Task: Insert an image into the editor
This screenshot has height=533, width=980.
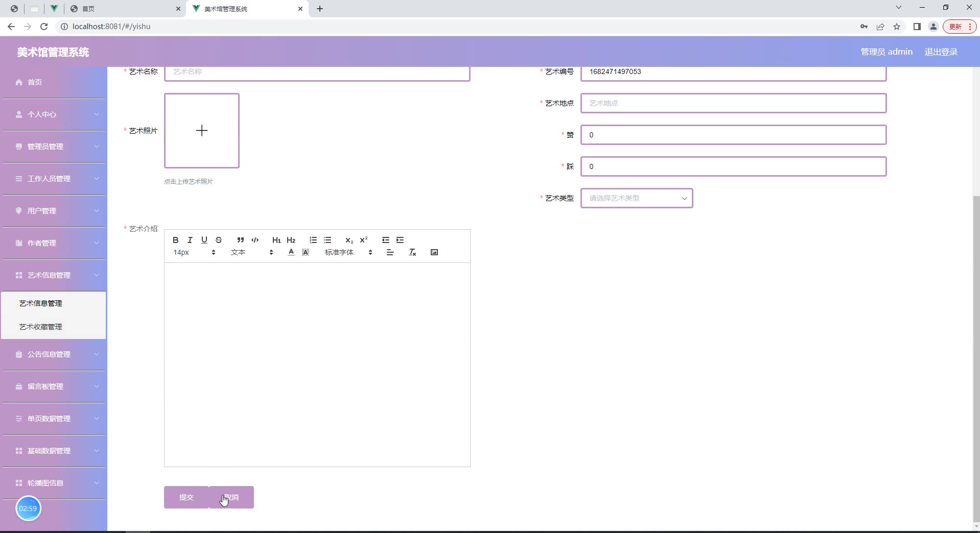Action: pos(434,252)
